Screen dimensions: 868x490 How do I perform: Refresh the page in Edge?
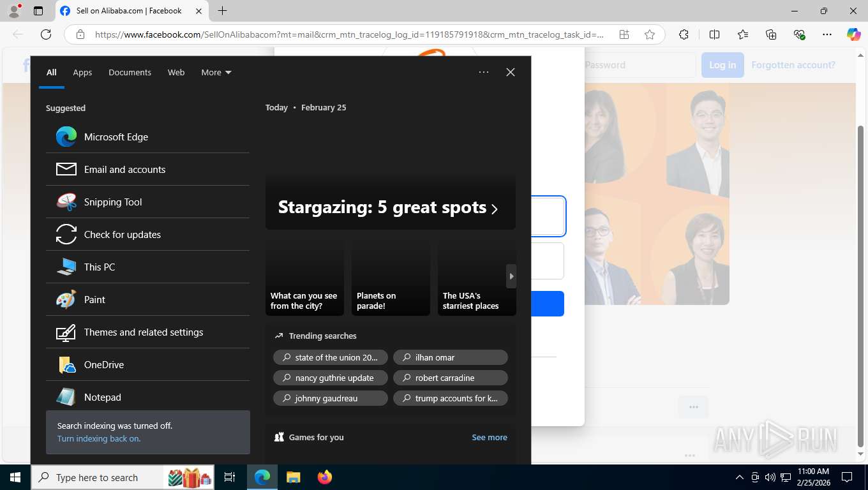click(46, 34)
